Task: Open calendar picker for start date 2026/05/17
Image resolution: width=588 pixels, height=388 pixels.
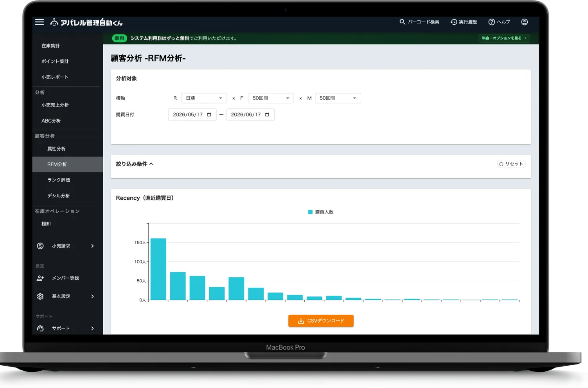Action: click(209, 115)
